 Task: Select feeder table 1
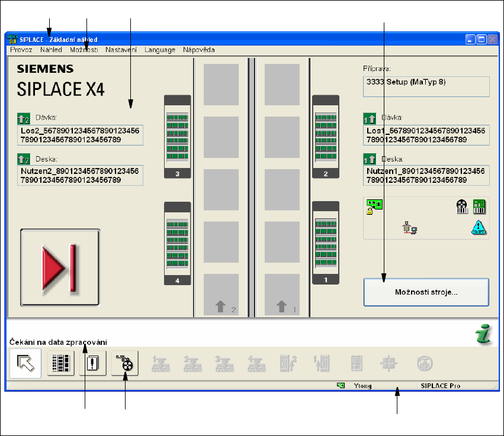(326, 243)
